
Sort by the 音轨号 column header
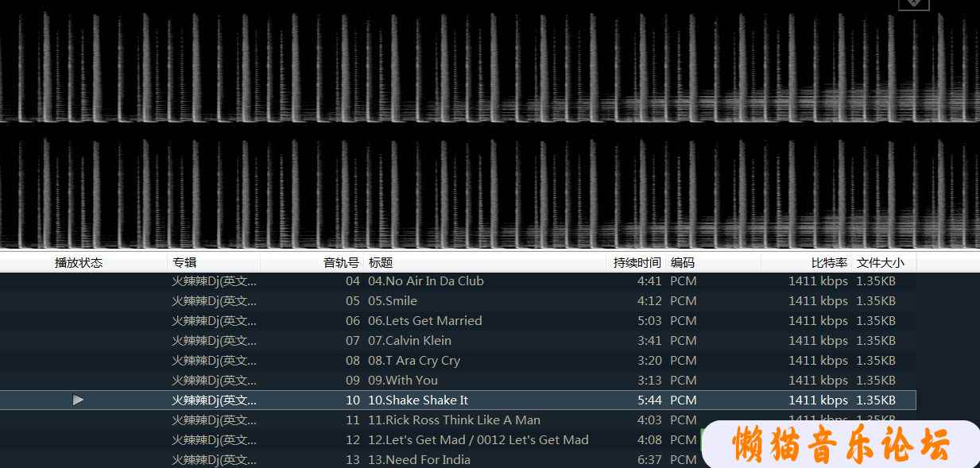pos(341,262)
